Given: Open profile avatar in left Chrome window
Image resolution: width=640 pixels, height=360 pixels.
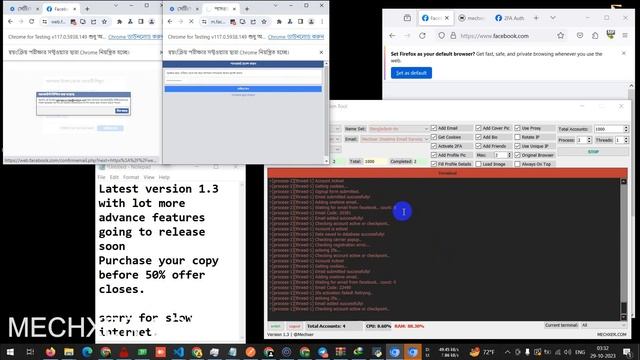Looking at the screenshot, I should 151,22.
